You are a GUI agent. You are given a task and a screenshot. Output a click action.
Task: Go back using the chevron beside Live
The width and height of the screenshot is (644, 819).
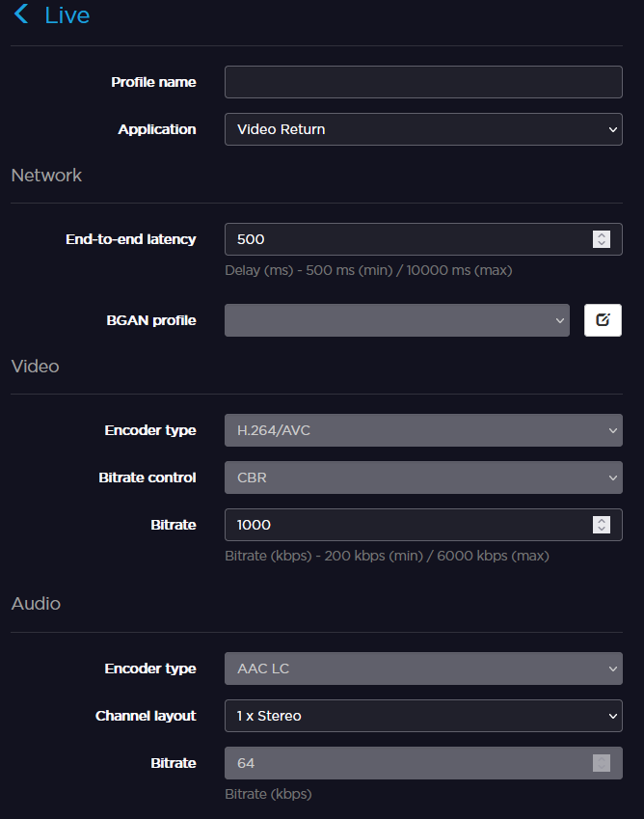tap(21, 15)
